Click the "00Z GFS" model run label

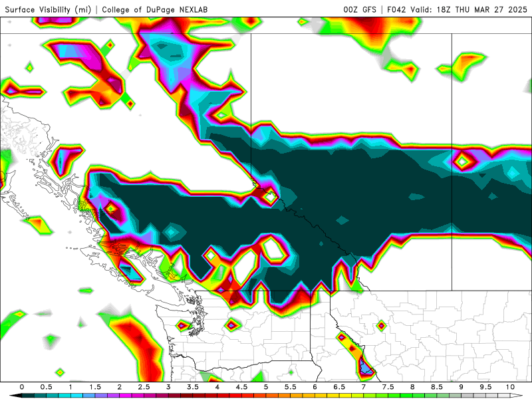tap(360, 9)
